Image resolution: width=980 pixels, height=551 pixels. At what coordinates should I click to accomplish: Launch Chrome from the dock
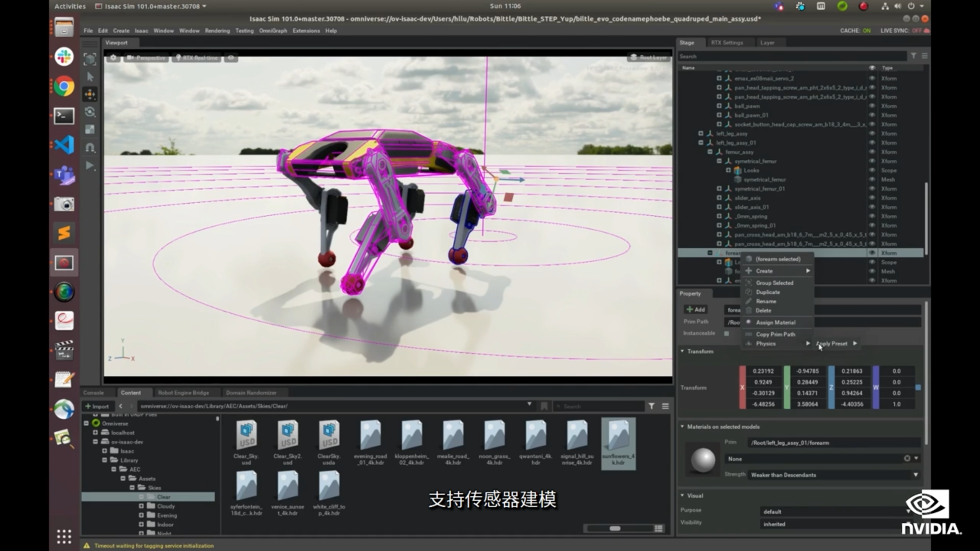point(64,86)
